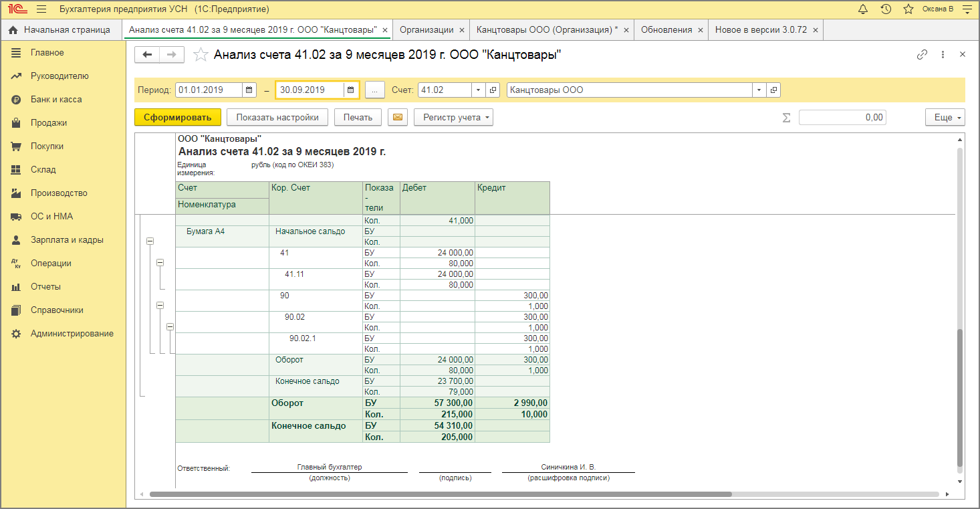Open calendar for start date 01.01.2019

[x=249, y=90]
